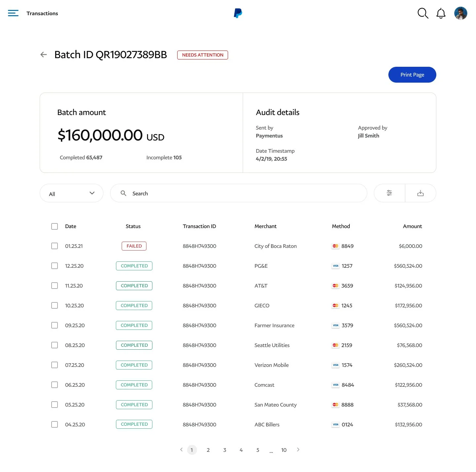Click merchant City of Boca Raton

pyautogui.click(x=276, y=246)
